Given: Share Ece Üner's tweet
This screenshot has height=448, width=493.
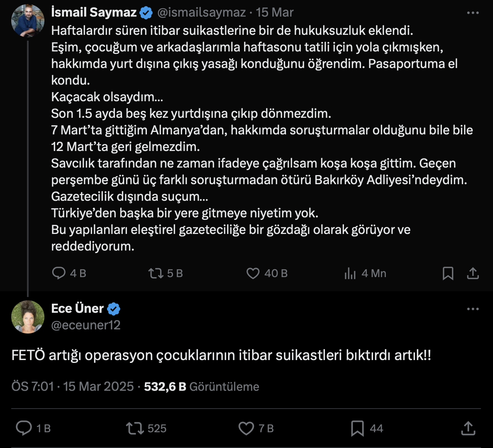Looking at the screenshot, I should (x=468, y=428).
